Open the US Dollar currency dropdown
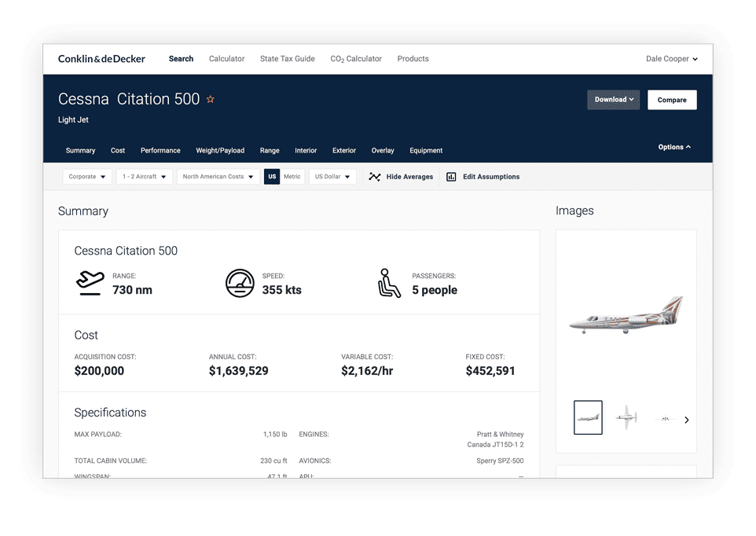The width and height of the screenshot is (756, 536). point(332,177)
